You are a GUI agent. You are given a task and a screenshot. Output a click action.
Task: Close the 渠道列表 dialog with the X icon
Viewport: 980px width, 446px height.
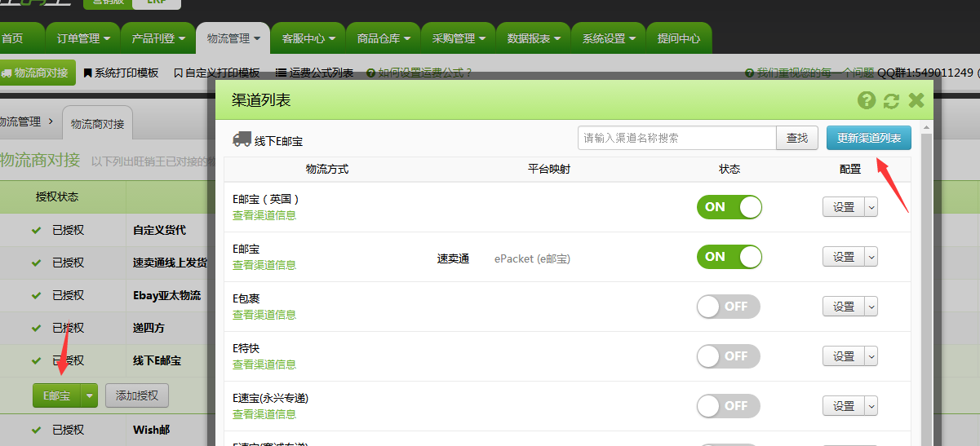pos(916,100)
